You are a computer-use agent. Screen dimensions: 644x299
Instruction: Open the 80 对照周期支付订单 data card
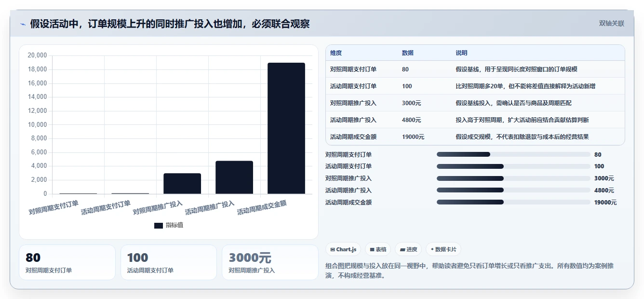tap(67, 262)
